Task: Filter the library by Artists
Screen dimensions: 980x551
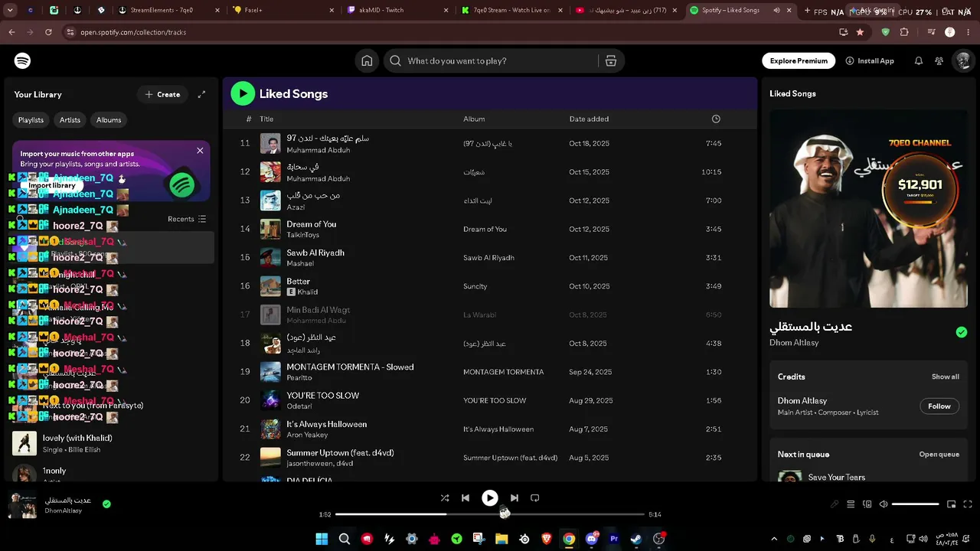Action: coord(70,120)
